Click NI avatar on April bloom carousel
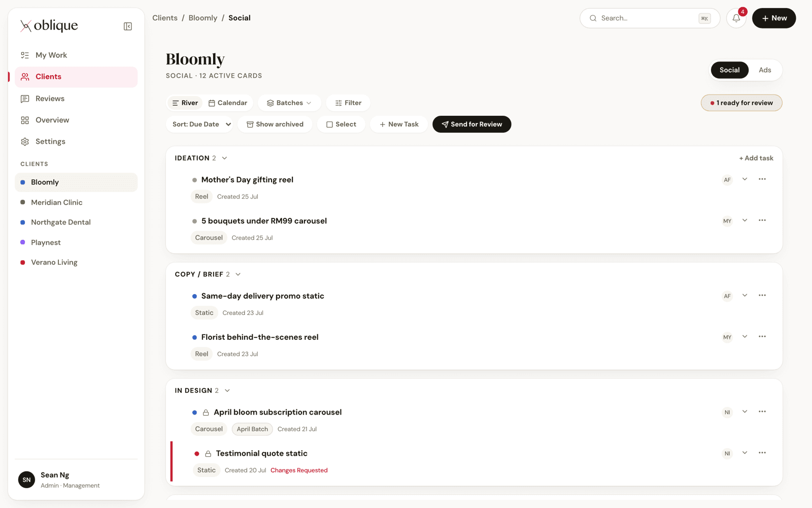812x508 pixels. pyautogui.click(x=727, y=412)
